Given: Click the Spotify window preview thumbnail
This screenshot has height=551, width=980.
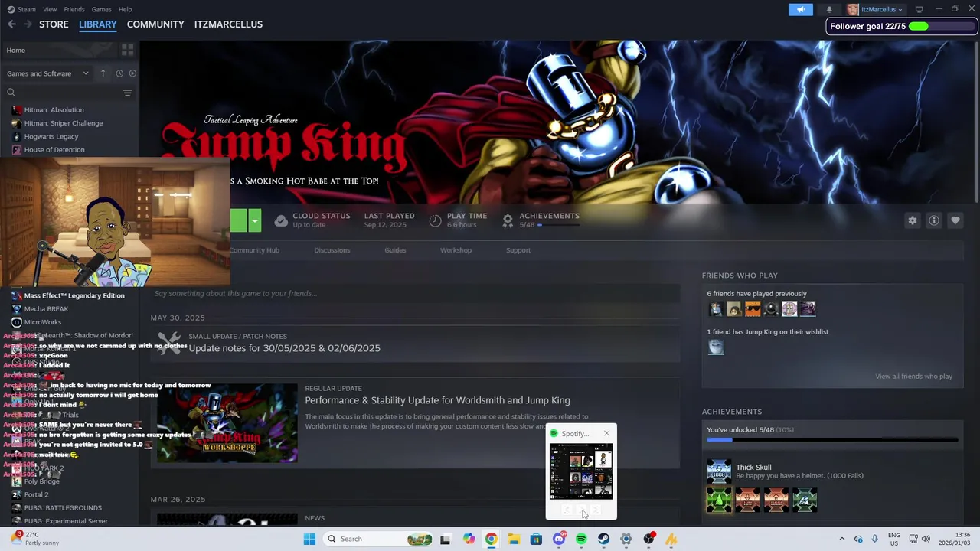Looking at the screenshot, I should click(x=581, y=471).
